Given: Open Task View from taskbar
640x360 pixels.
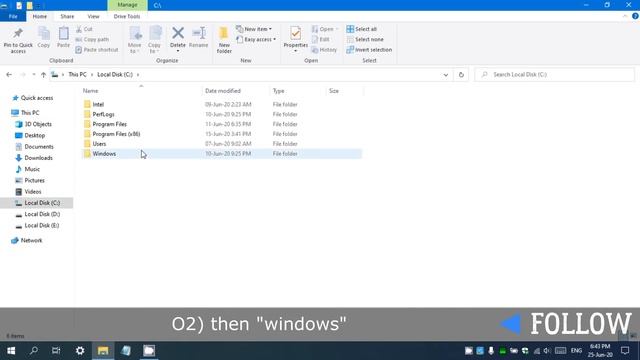Looking at the screenshot, I should tap(56, 351).
